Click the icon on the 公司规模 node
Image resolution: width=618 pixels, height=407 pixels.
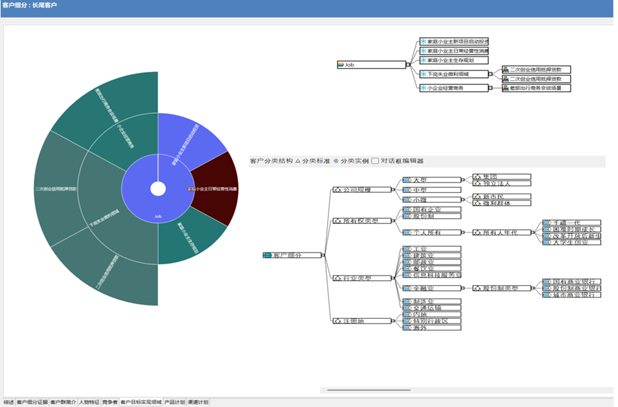[x=335, y=189]
